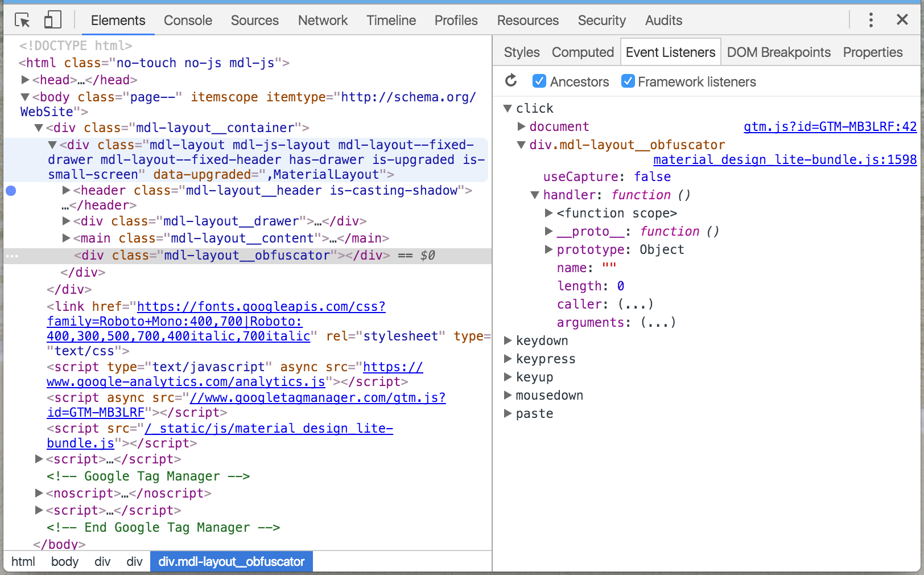The image size is (924, 575).
Task: Switch to the Styles pane
Action: tap(522, 52)
